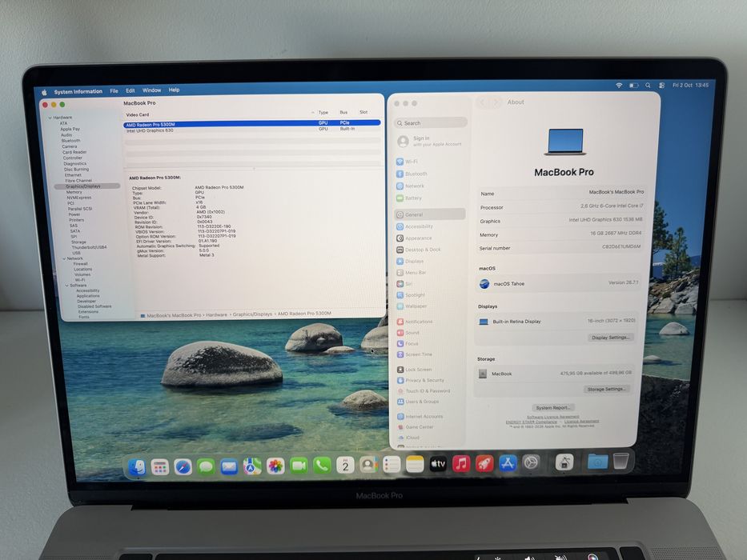Open Users & Groups in Settings sidebar
The height and width of the screenshot is (560, 747).
(430, 402)
